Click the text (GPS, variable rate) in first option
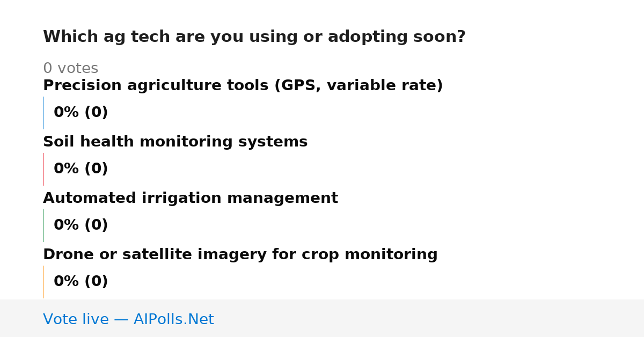Image resolution: width=644 pixels, height=337 pixels. point(358,86)
